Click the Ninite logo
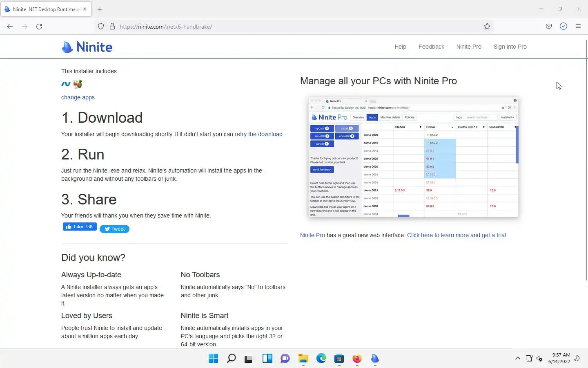This screenshot has width=588, height=368. click(x=87, y=47)
